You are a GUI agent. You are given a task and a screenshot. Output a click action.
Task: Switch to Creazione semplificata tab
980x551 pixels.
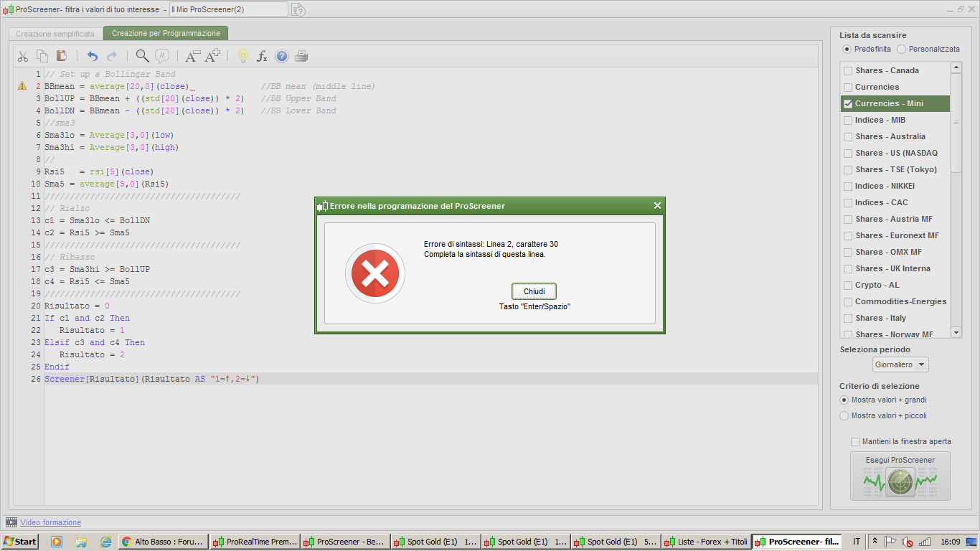coord(55,34)
